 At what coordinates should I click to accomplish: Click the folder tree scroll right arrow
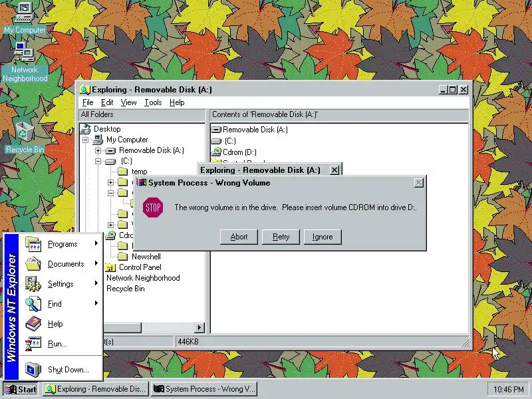[x=199, y=327]
